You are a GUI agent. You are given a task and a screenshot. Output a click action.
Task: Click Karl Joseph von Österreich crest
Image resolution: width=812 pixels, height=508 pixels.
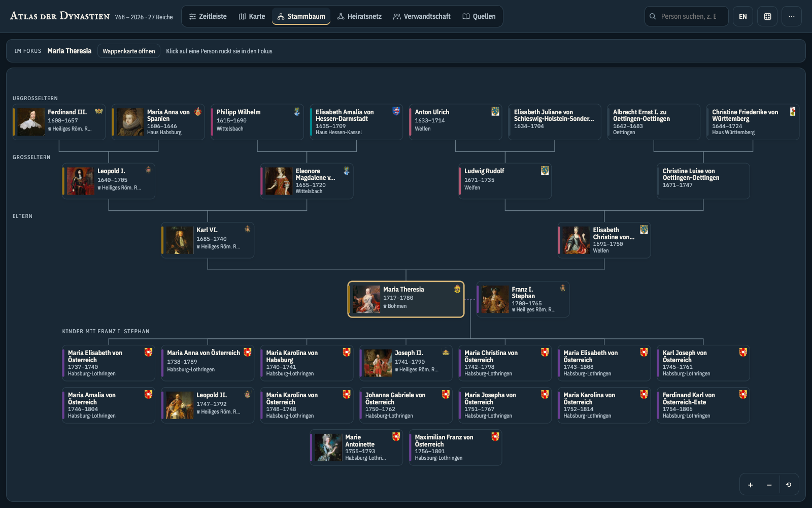click(x=743, y=352)
